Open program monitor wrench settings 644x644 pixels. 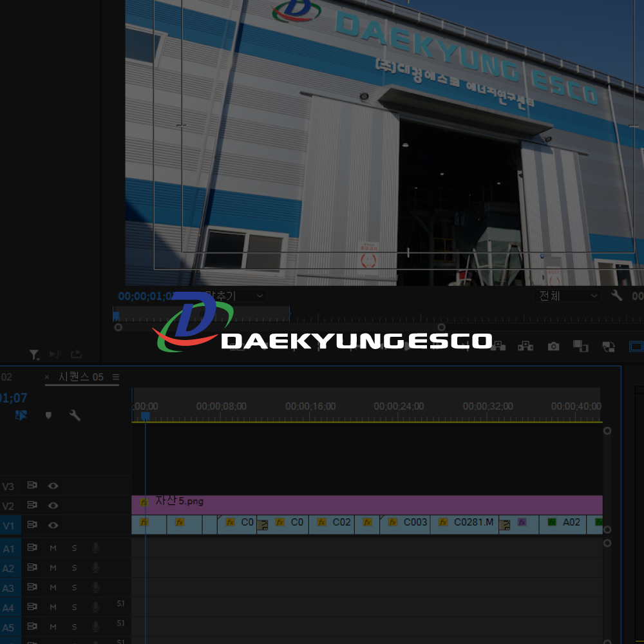click(x=616, y=296)
